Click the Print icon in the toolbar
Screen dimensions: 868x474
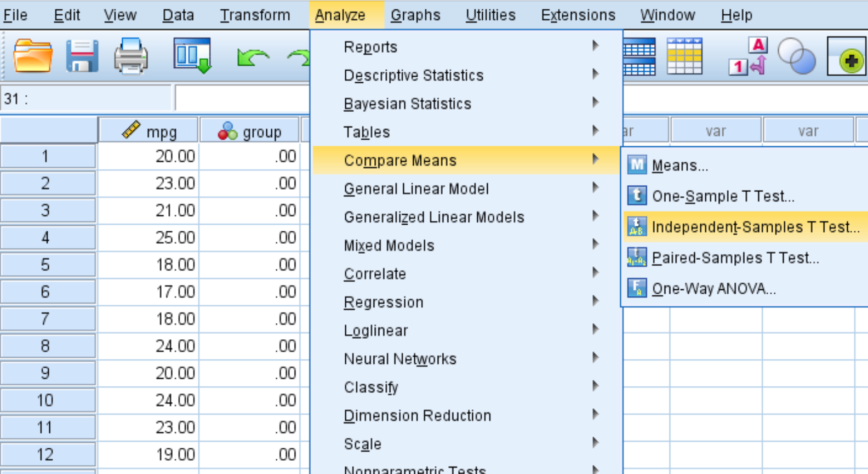pos(130,56)
